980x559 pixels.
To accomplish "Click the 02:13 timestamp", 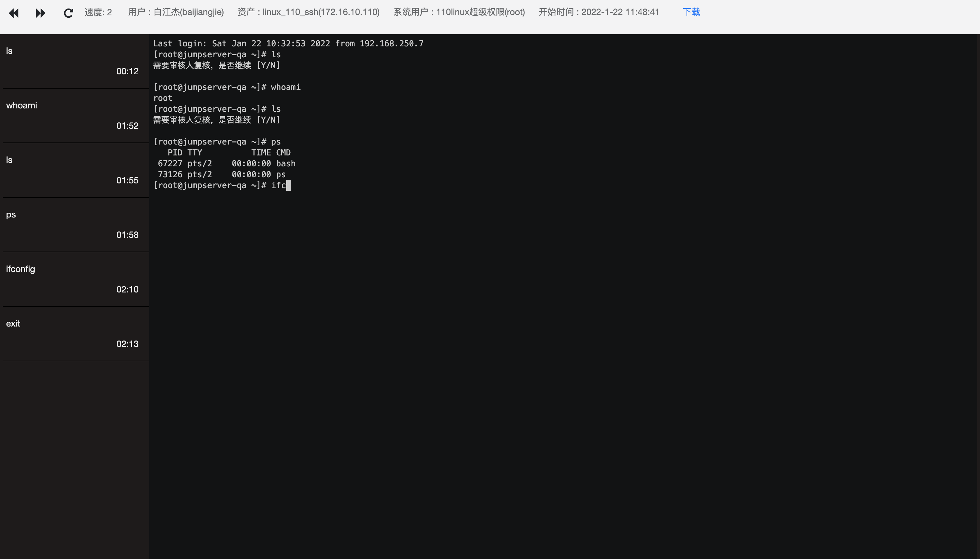I will pyautogui.click(x=127, y=344).
